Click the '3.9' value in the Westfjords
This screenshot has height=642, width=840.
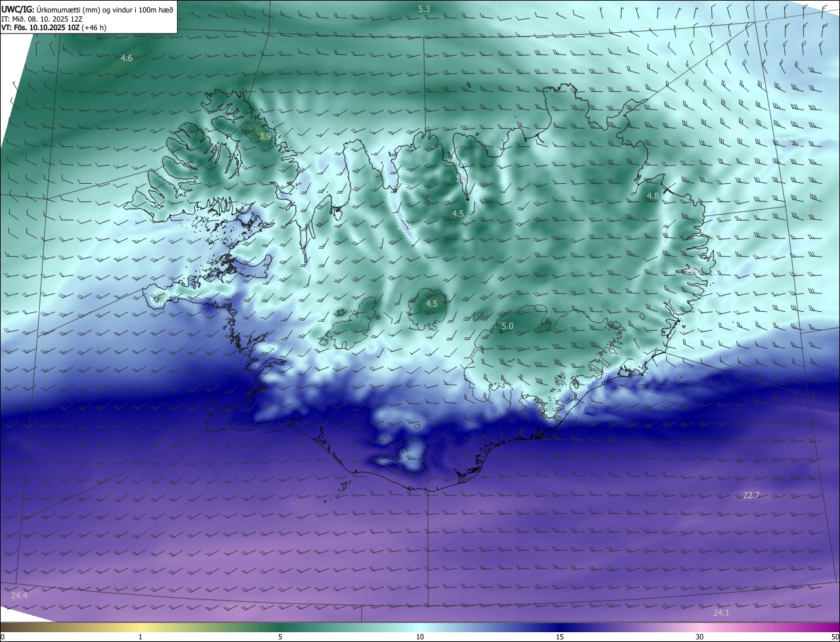(x=265, y=137)
